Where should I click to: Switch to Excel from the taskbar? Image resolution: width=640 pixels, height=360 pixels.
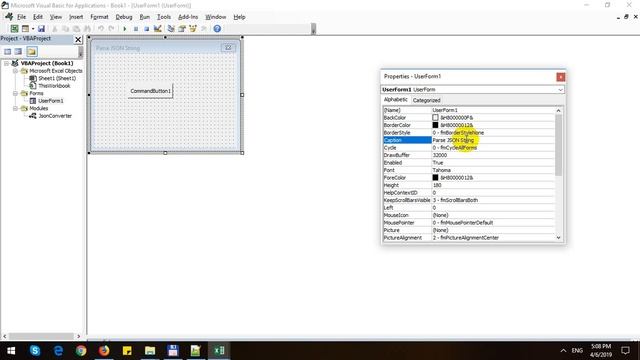click(x=219, y=351)
